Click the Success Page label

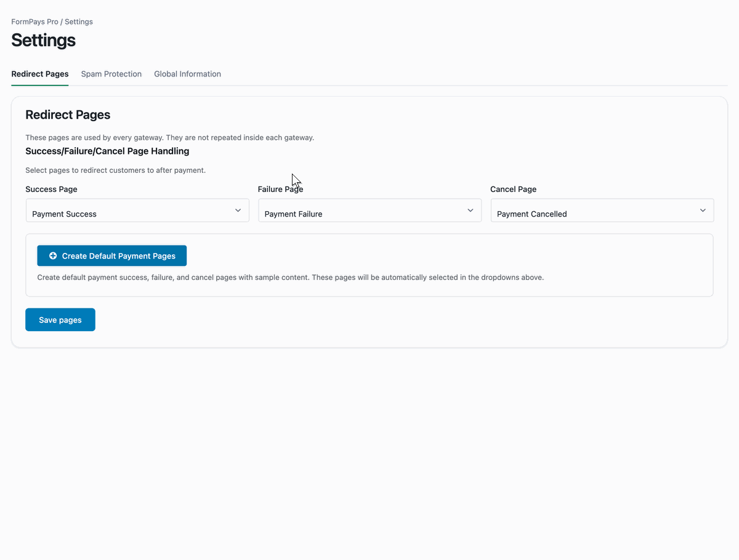click(51, 189)
